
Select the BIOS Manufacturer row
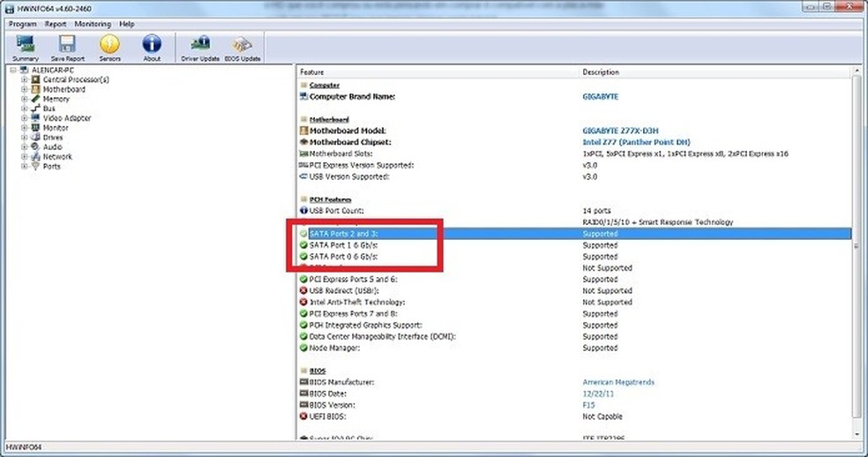pyautogui.click(x=574, y=382)
